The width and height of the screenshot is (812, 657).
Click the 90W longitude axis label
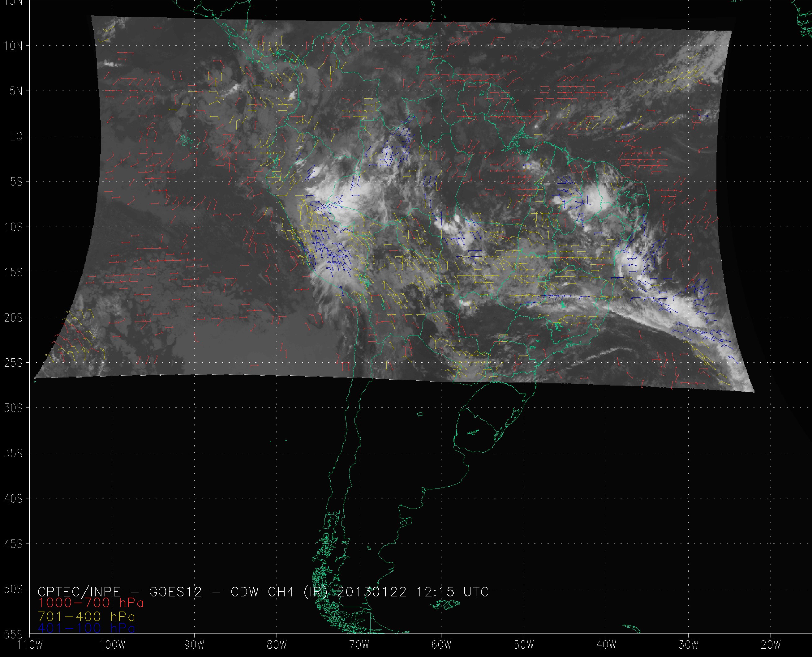click(194, 645)
